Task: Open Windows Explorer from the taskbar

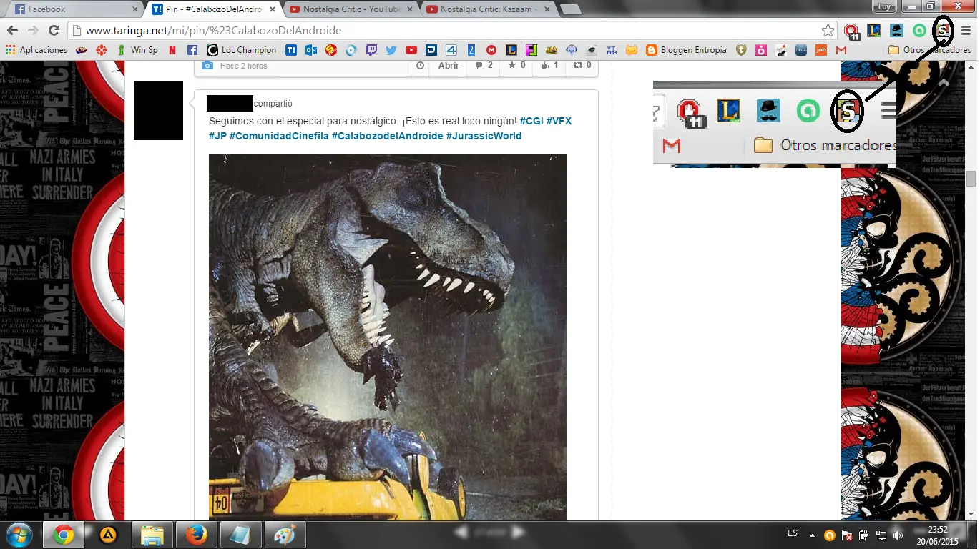Action: click(152, 535)
